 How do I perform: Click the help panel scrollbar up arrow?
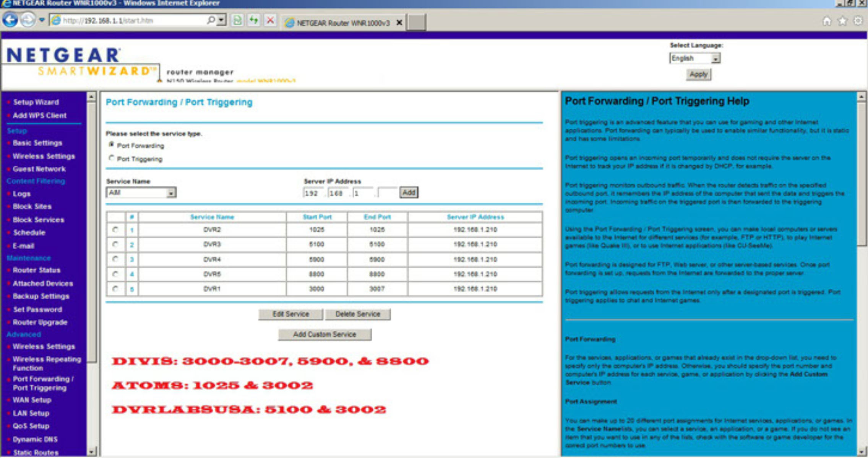861,96
